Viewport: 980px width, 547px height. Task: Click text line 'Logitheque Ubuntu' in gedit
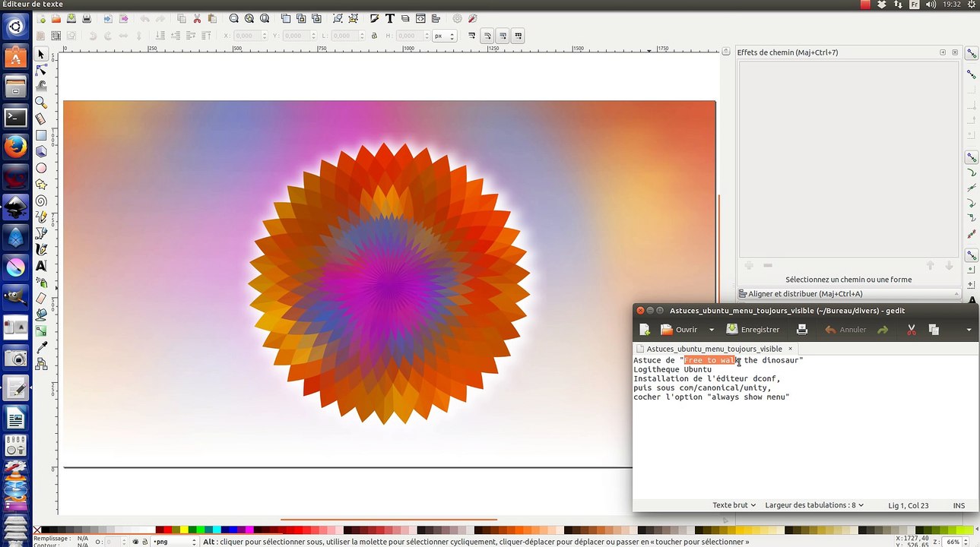[672, 369]
